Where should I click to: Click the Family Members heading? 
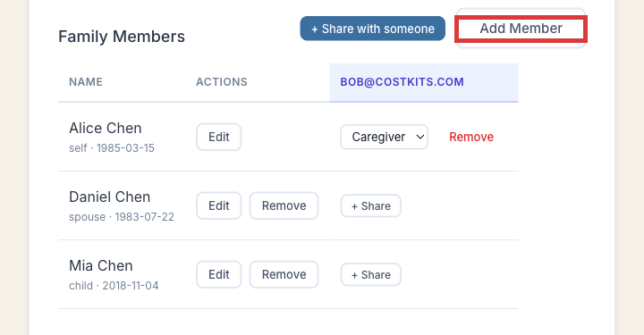(x=122, y=37)
